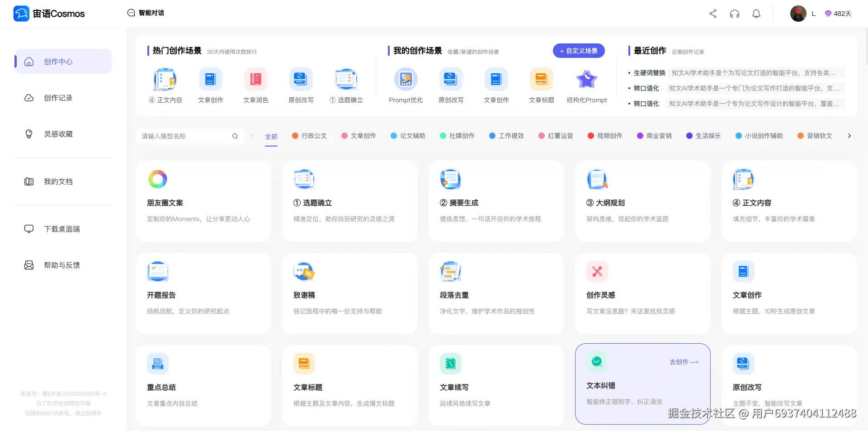This screenshot has width=868, height=431.
Task: Open the ④ 正文内容 card
Action: coord(789,201)
